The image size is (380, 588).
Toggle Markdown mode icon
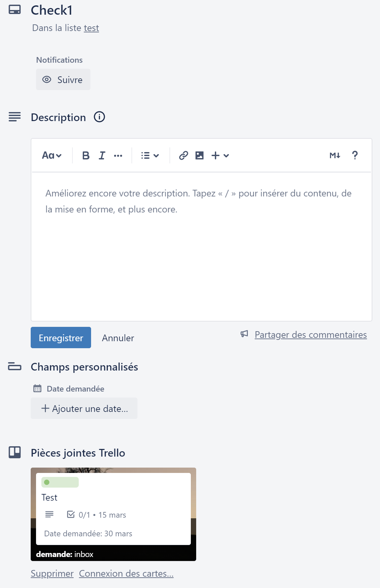[x=335, y=155]
